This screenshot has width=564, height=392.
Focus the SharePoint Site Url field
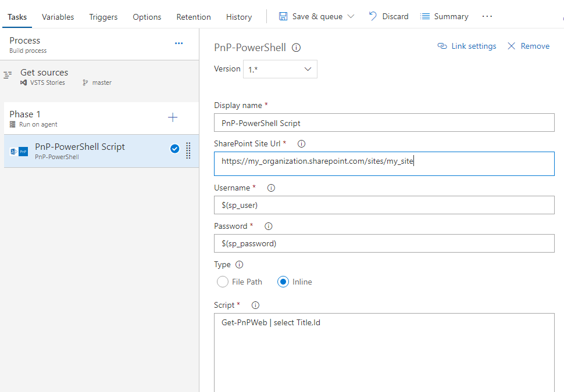384,164
